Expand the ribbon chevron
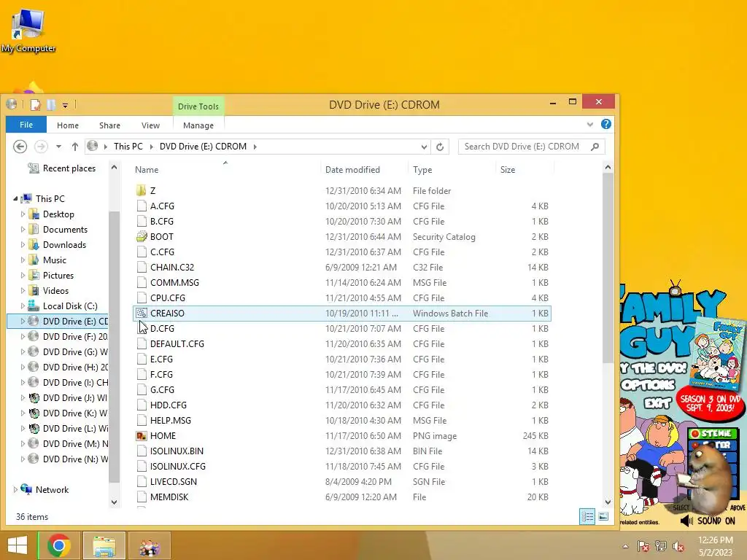 pyautogui.click(x=590, y=124)
